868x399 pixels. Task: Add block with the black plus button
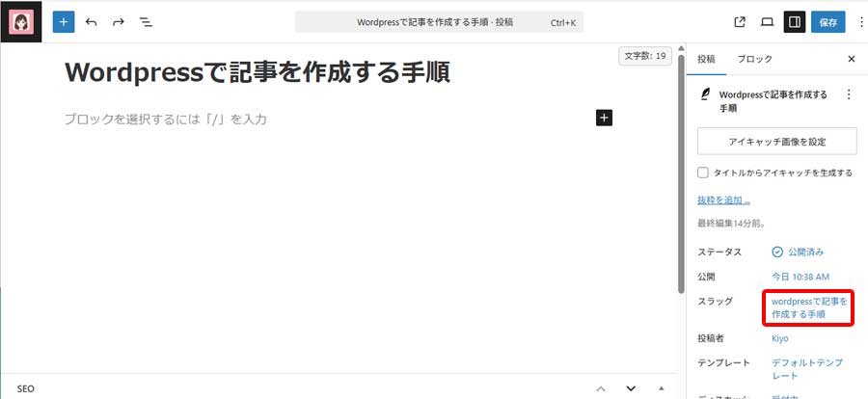point(604,118)
